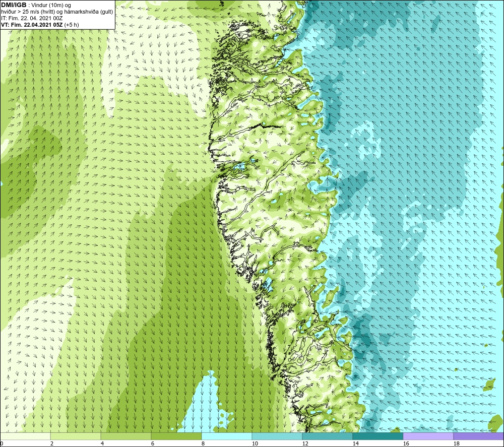Click the '(+5 h)' forecast offset text
The width and height of the screenshot is (504, 447).
(x=72, y=24)
